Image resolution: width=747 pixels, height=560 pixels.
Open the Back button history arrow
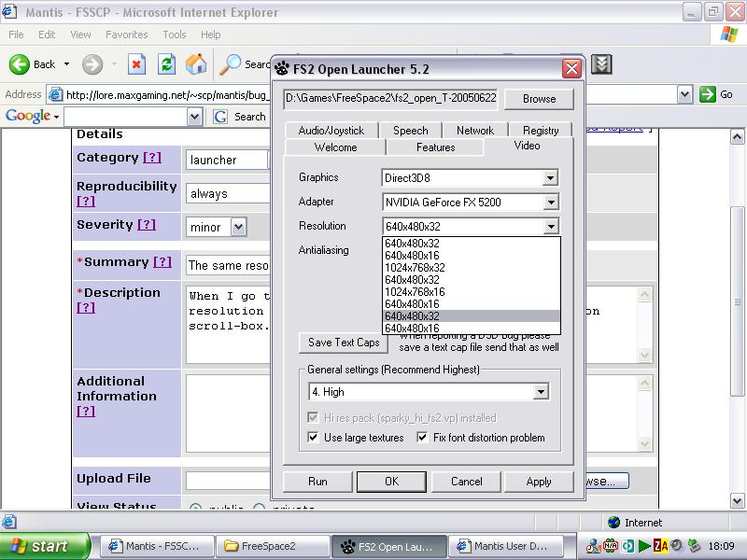pyautogui.click(x=66, y=64)
